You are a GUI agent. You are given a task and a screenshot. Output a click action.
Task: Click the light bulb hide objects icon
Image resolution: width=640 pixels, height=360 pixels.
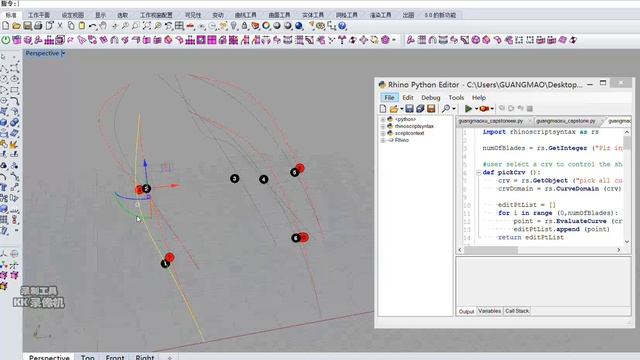pos(233,26)
